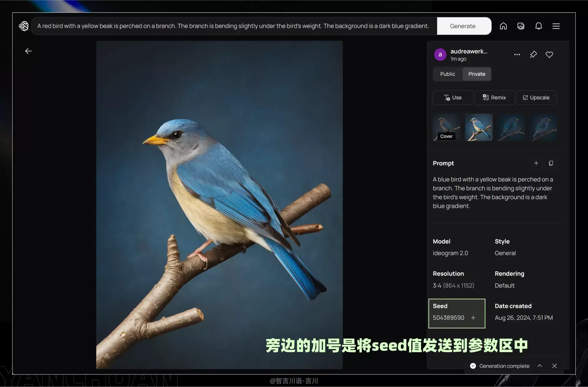Image resolution: width=588 pixels, height=387 pixels.
Task: Open the notifications bell
Action: [x=538, y=26]
